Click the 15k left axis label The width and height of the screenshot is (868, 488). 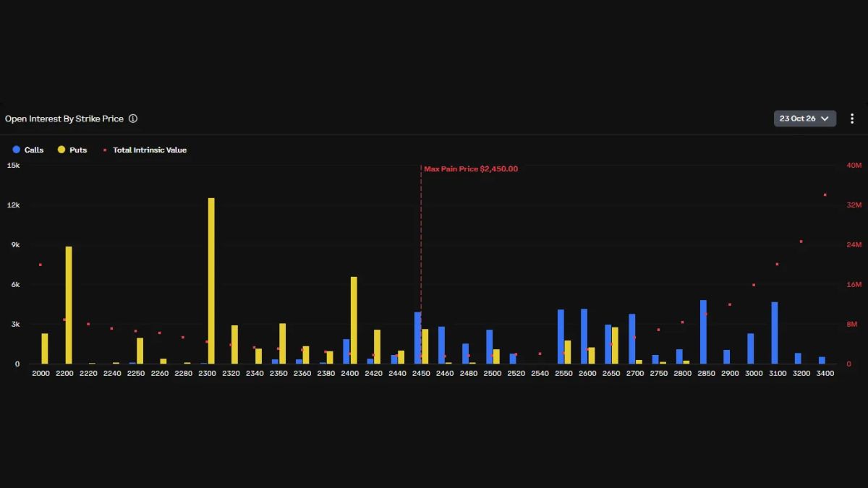[13, 166]
